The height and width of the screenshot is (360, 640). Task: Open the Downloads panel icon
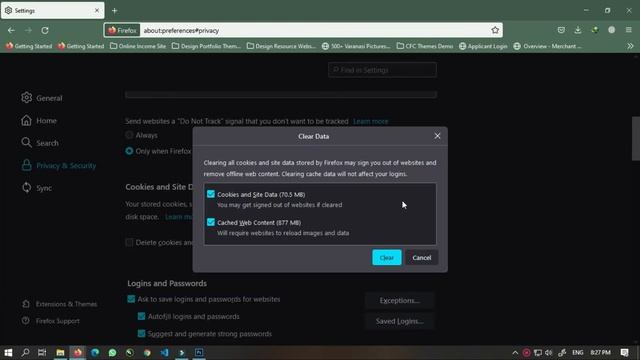coord(578,30)
